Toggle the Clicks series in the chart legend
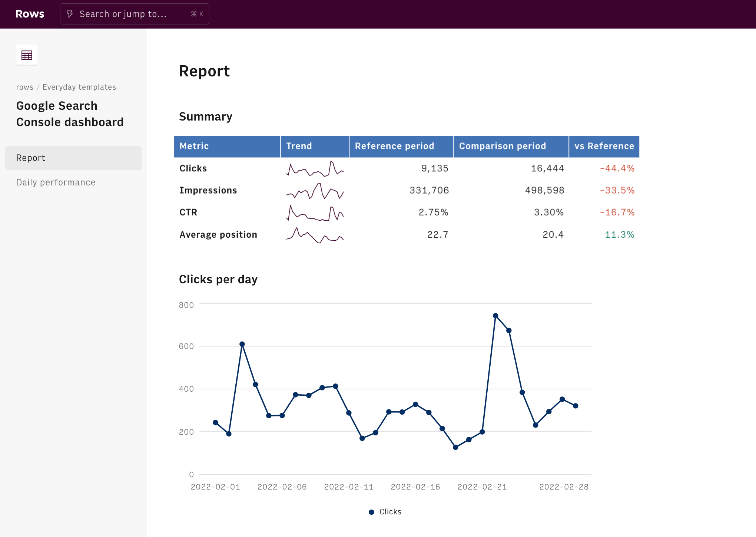Screen dimensions: 756x537 (x=385, y=511)
